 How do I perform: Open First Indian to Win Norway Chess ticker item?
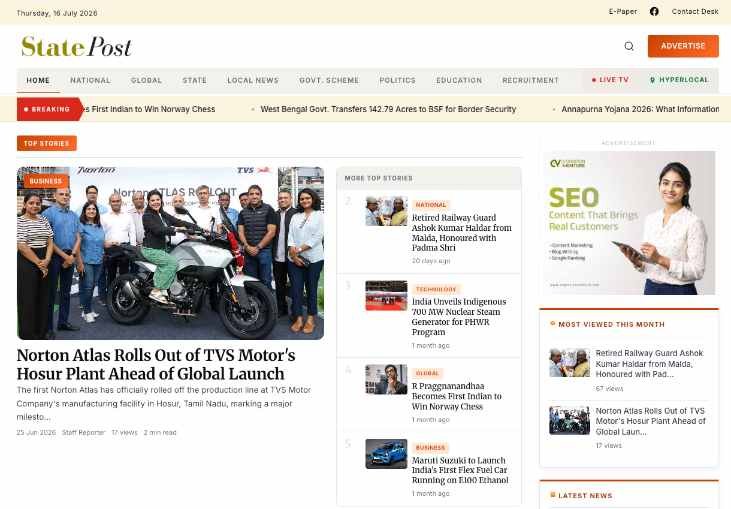[150, 109]
